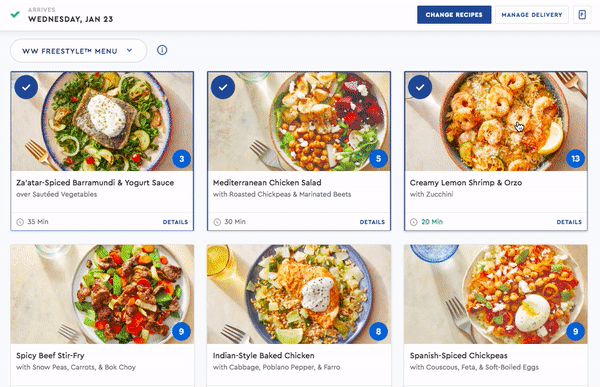Click the Manage Delivery button

[532, 15]
